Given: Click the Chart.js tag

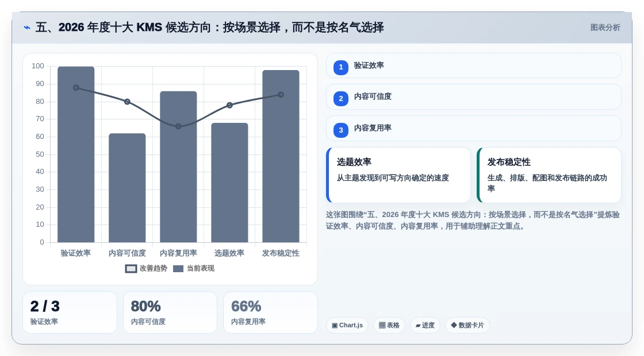Looking at the screenshot, I should pyautogui.click(x=347, y=325).
